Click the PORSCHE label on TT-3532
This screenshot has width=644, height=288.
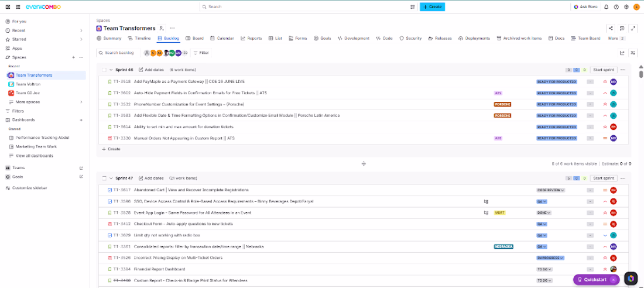pos(502,104)
